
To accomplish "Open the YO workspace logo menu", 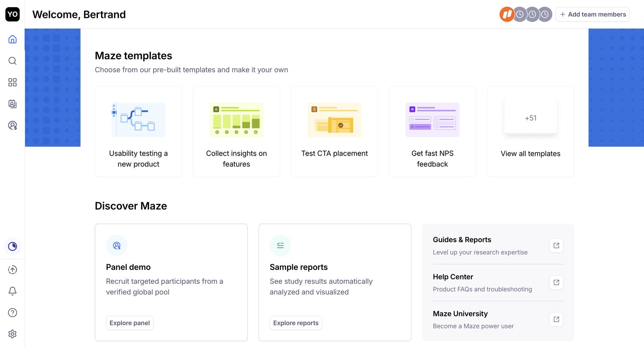I will tap(12, 14).
